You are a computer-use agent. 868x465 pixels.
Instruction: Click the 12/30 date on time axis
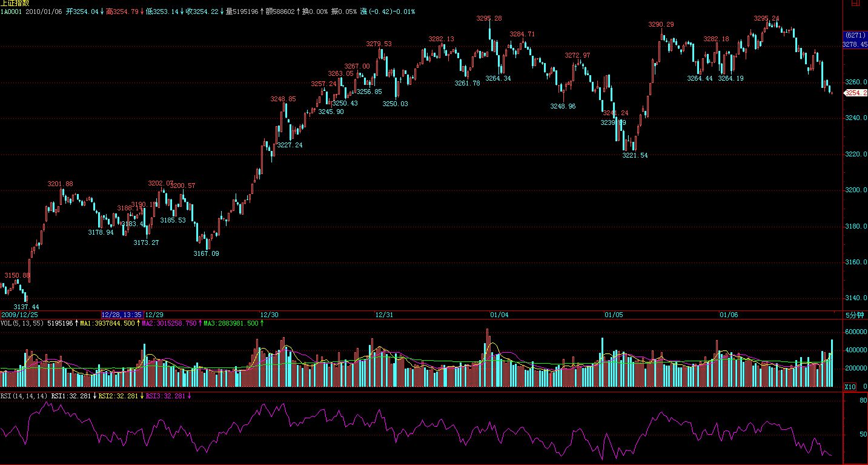269,315
